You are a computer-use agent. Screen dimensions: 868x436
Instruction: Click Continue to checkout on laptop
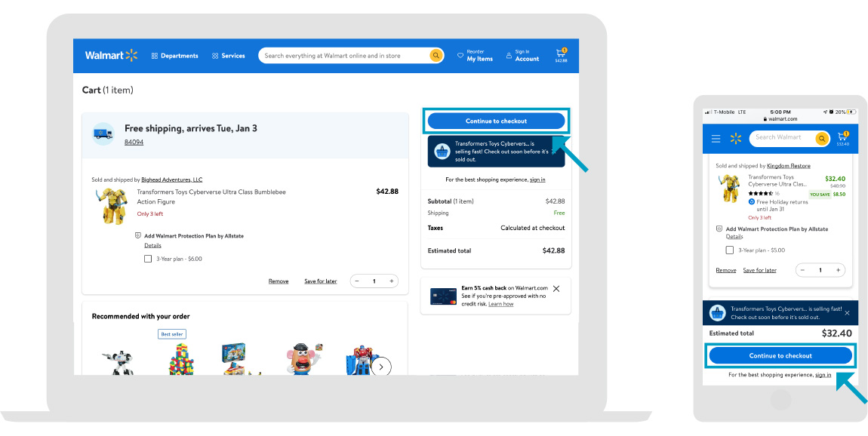click(496, 121)
